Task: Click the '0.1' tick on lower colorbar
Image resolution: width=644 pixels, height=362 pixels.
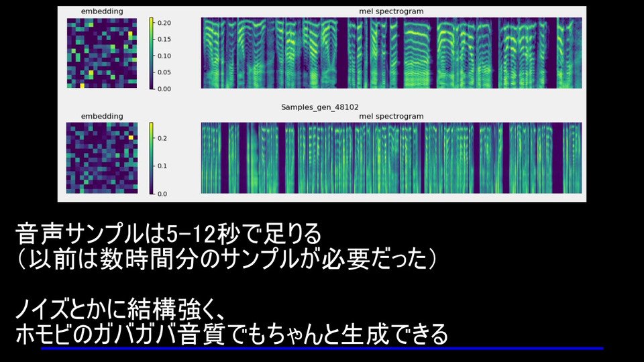Action: pos(162,166)
